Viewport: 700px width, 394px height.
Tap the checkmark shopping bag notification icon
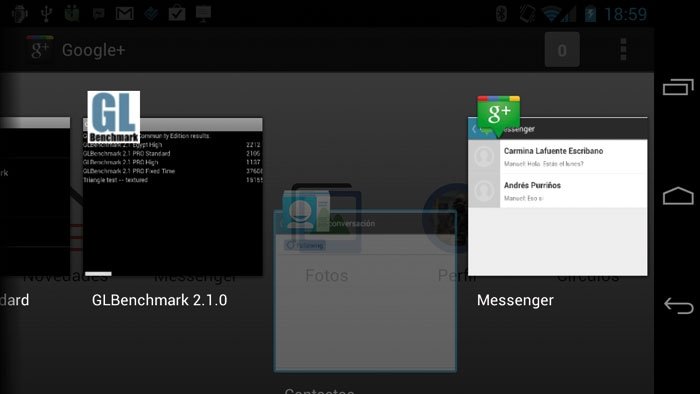point(177,13)
